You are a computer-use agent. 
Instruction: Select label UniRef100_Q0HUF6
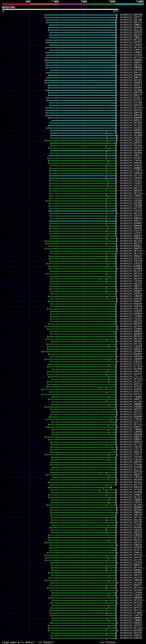click(131, 352)
